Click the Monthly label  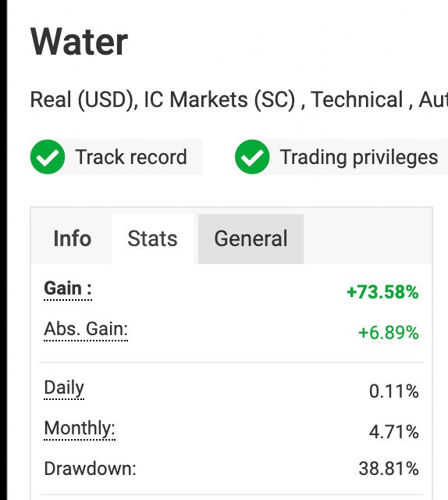pos(80,429)
